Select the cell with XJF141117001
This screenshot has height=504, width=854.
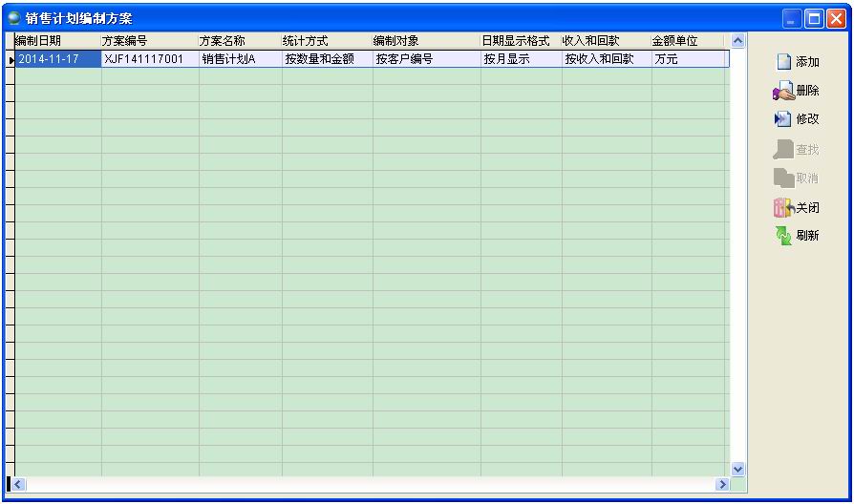[x=149, y=59]
